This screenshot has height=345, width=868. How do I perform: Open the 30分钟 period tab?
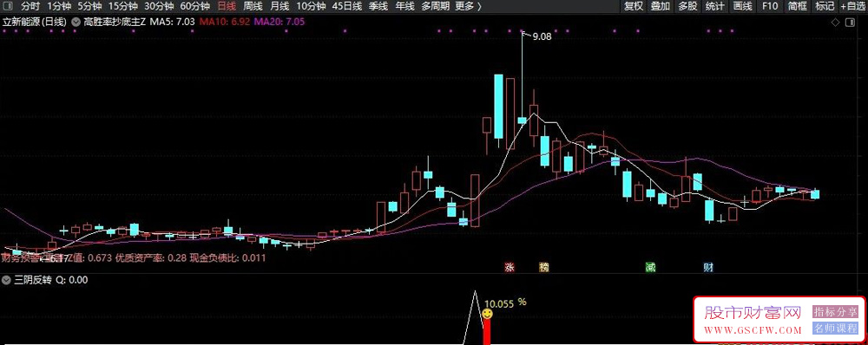[x=159, y=7]
